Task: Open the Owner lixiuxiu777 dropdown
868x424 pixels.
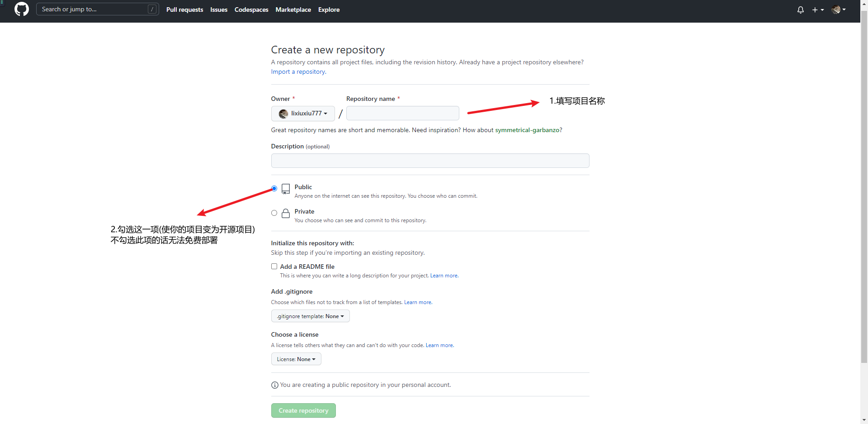Action: [303, 114]
